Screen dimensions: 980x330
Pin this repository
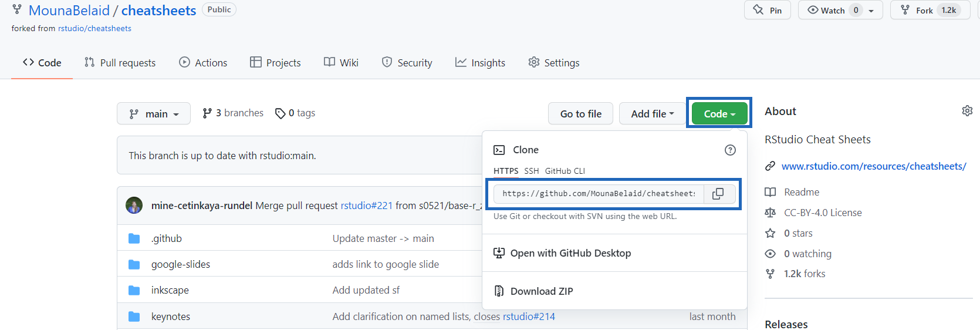click(768, 10)
